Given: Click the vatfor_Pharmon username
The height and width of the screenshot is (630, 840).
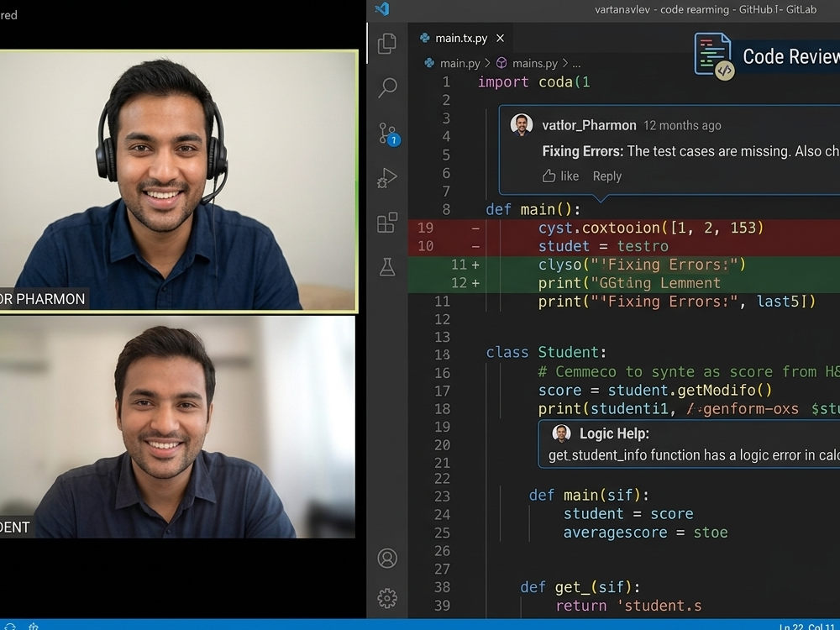Looking at the screenshot, I should coord(589,125).
